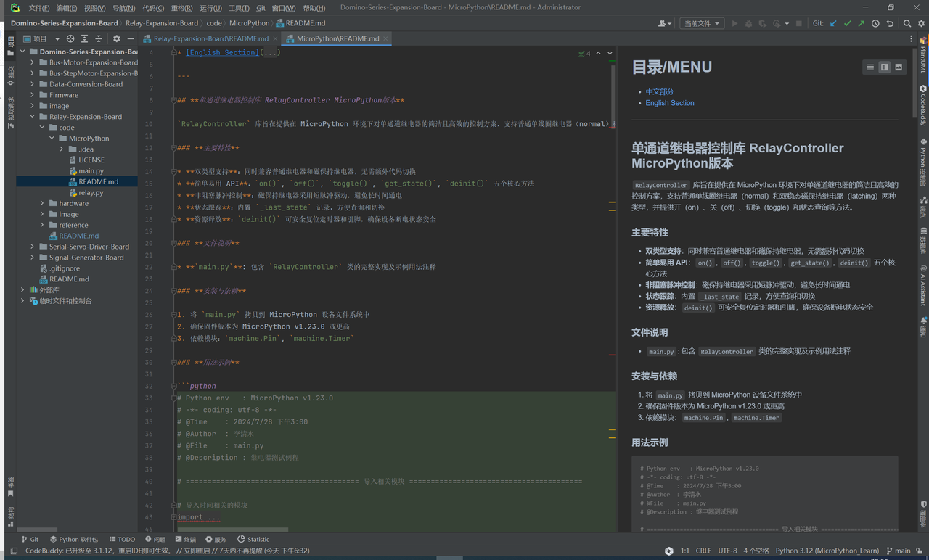Expand the Bus-Motor-Expansion-Board folder
Image resolution: width=929 pixels, height=560 pixels.
pos(32,62)
